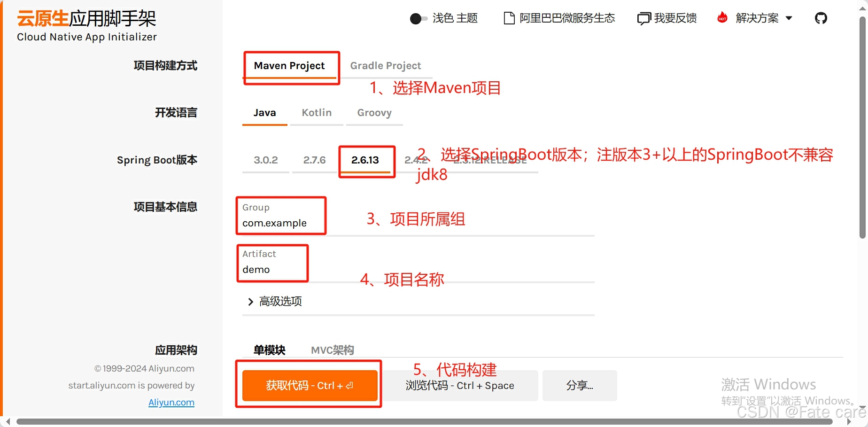Viewport: 868px width, 427px height.
Task: Expand the 高级选项 advanced options section
Action: click(x=275, y=302)
